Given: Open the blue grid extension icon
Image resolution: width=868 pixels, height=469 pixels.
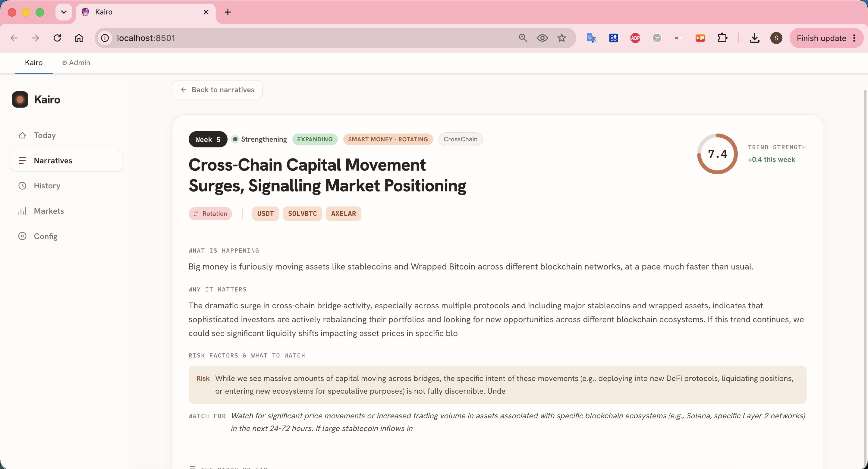Looking at the screenshot, I should [x=614, y=38].
